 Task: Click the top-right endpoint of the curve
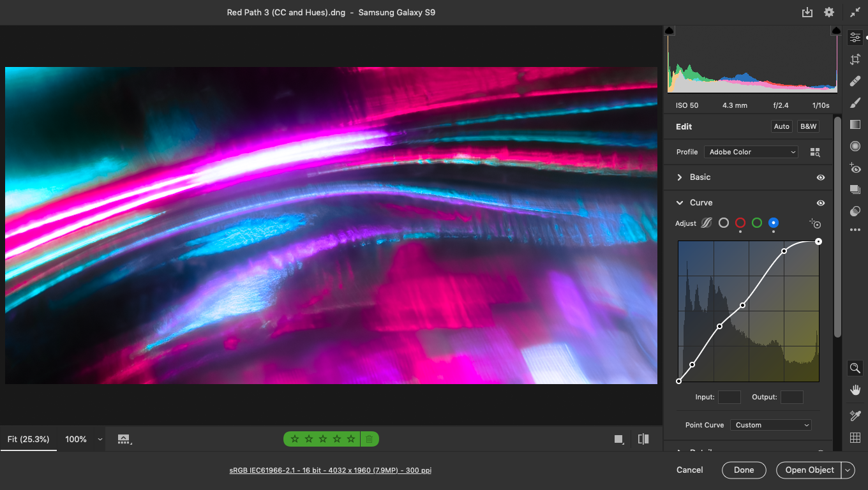tap(819, 241)
